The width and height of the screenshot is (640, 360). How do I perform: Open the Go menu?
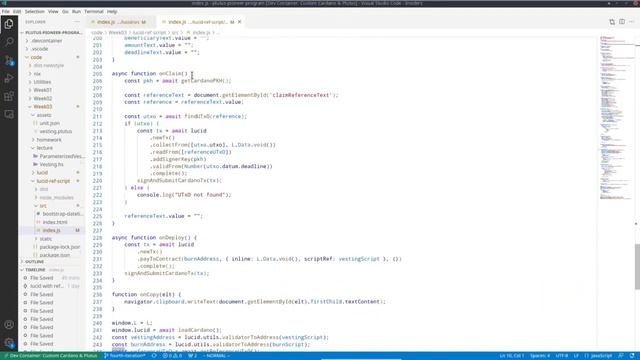click(x=65, y=11)
